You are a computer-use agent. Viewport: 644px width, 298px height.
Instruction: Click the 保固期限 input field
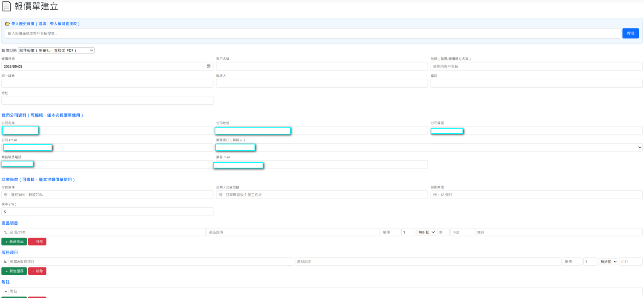[x=536, y=195]
